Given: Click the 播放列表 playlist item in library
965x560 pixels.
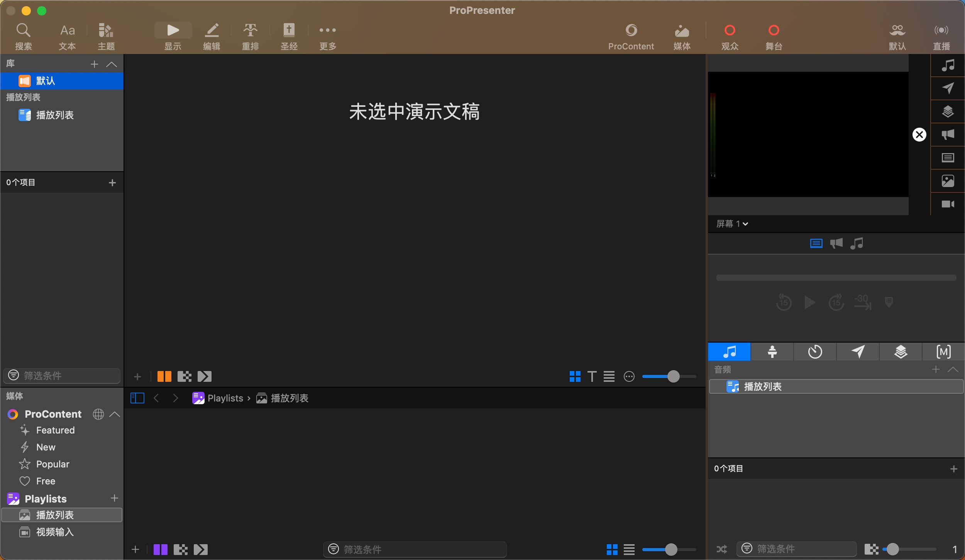Looking at the screenshot, I should [x=55, y=115].
